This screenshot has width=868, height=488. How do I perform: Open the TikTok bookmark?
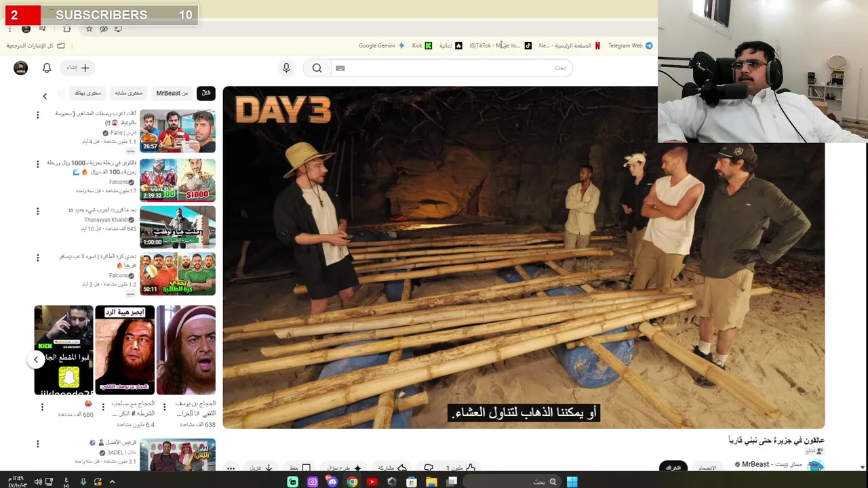500,45
